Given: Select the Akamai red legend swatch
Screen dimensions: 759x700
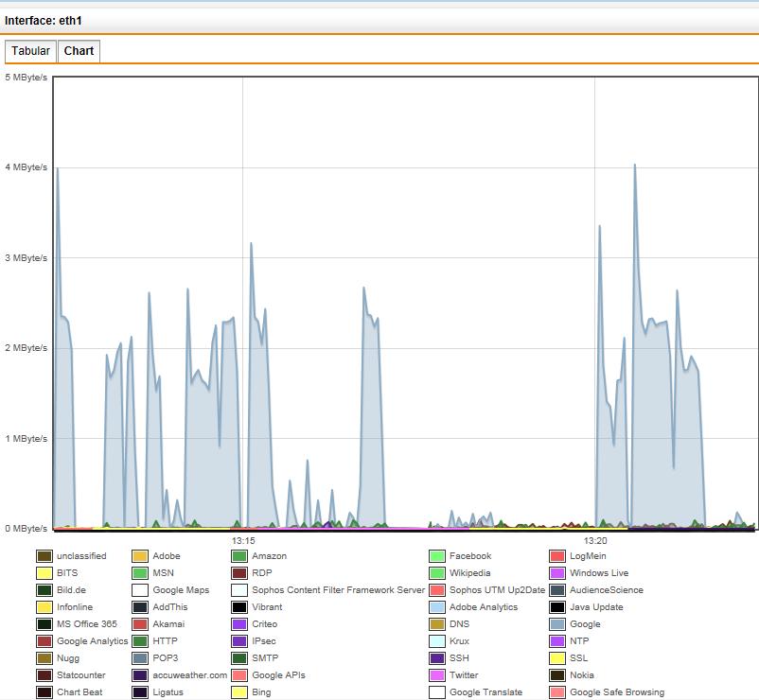Looking at the screenshot, I should tap(140, 624).
